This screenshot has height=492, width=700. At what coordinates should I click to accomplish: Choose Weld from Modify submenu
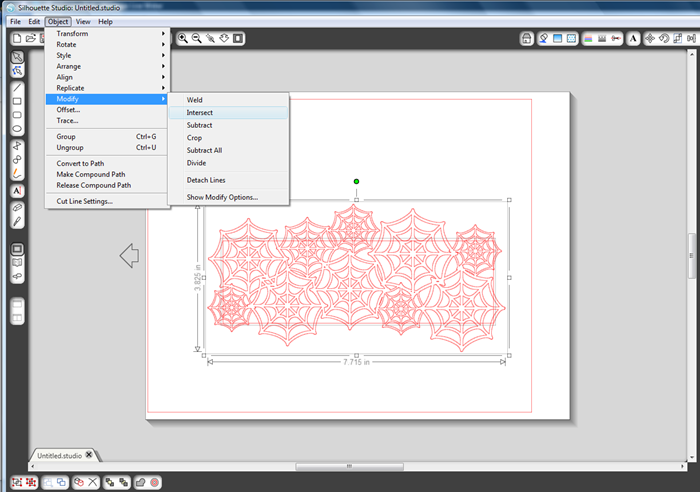click(x=228, y=100)
